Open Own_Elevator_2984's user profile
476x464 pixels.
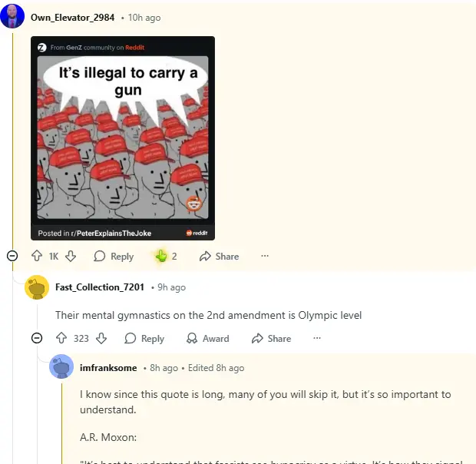(x=73, y=18)
